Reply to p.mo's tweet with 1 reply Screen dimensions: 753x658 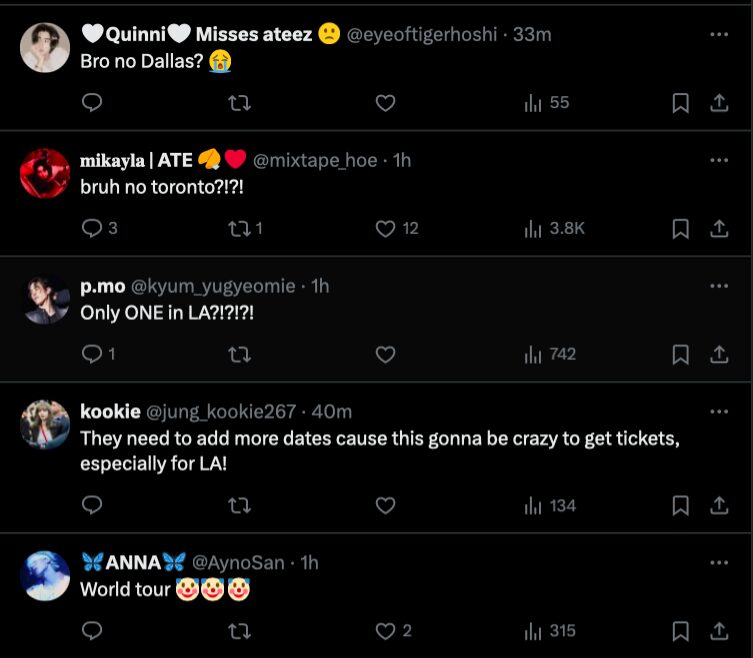tap(91, 354)
